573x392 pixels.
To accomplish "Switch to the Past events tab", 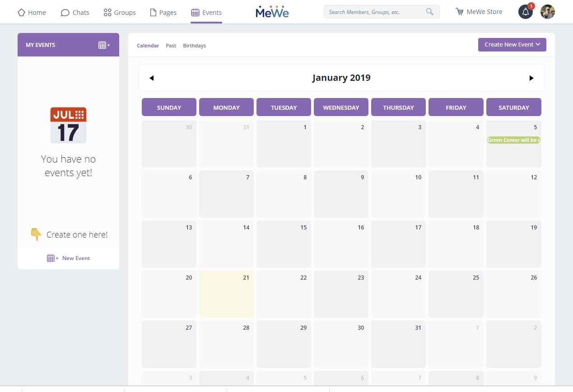I will pyautogui.click(x=171, y=46).
